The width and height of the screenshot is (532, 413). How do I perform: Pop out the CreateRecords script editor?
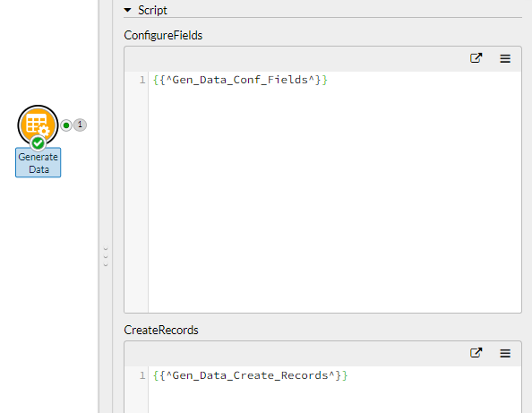tap(476, 353)
